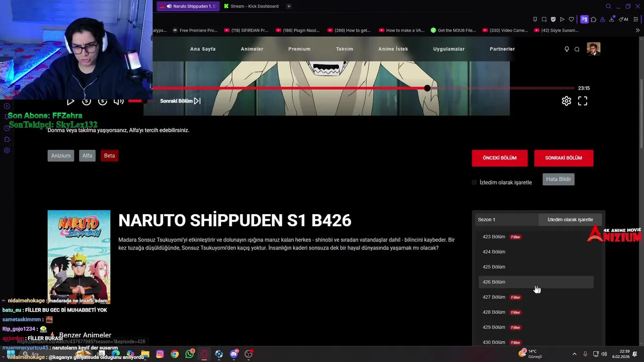Viewport: 644px width, 362px height.
Task: Switch to Naruto Shippuden browser tab
Action: click(x=188, y=6)
